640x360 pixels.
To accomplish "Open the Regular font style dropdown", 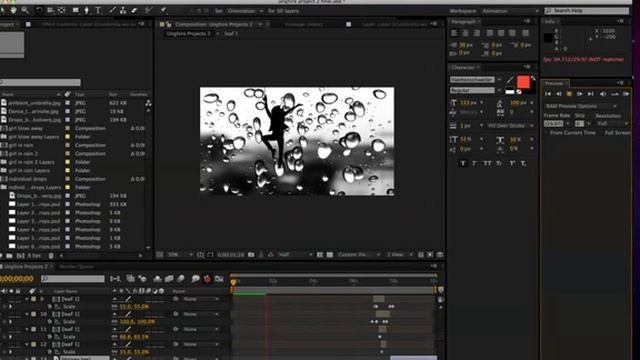I will [476, 90].
